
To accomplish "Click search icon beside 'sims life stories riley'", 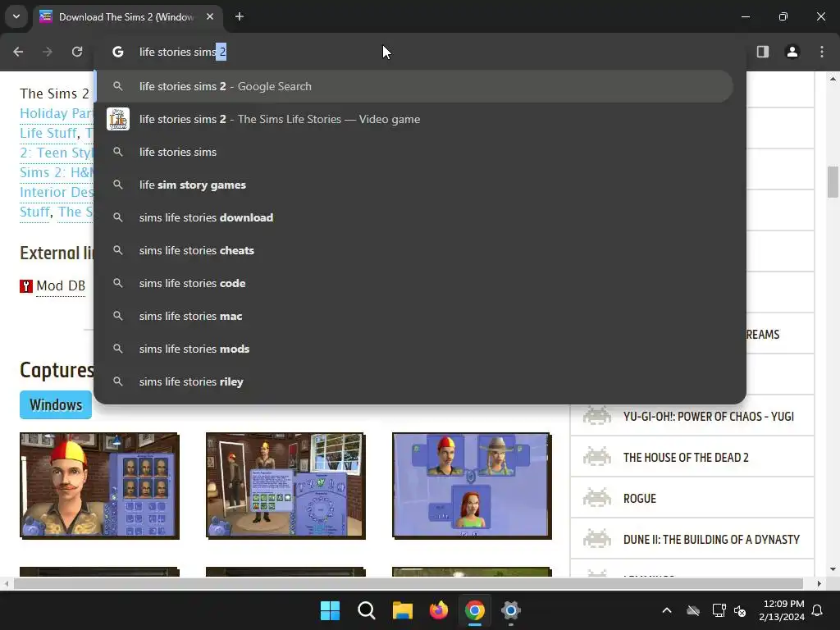I will [x=118, y=381].
